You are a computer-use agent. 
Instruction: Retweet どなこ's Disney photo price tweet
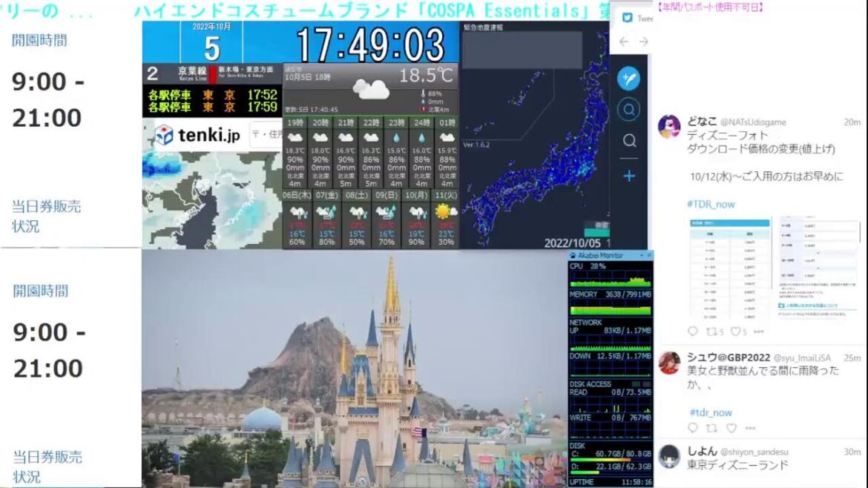point(712,332)
